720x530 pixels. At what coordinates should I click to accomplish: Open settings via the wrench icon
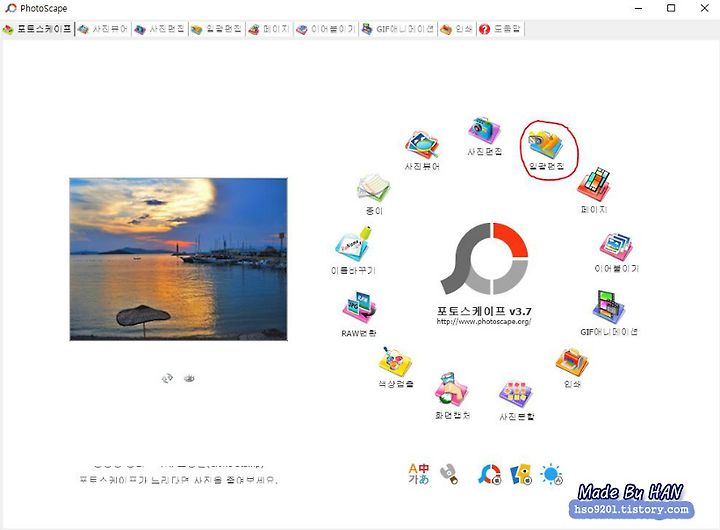click(x=449, y=474)
